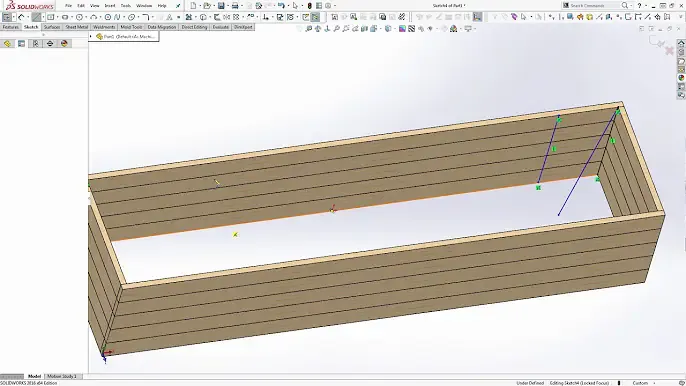
Task: Cancel sketch with red X in corner
Action: pos(669,51)
